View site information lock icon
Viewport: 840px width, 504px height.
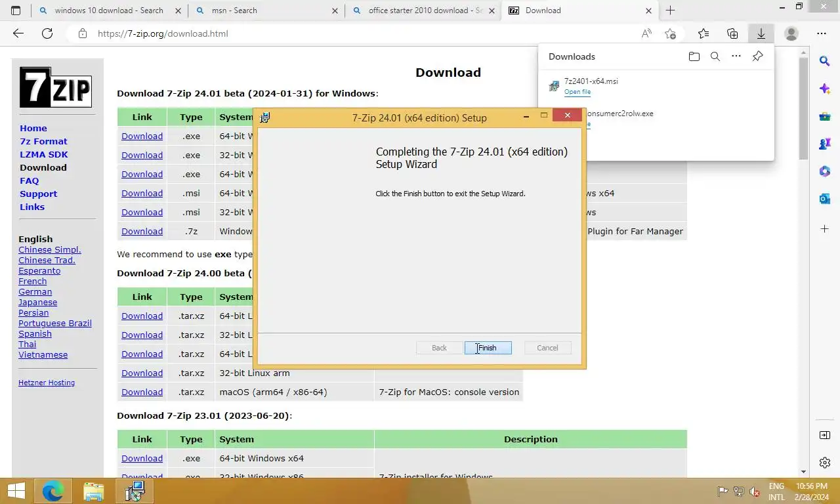pyautogui.click(x=82, y=33)
